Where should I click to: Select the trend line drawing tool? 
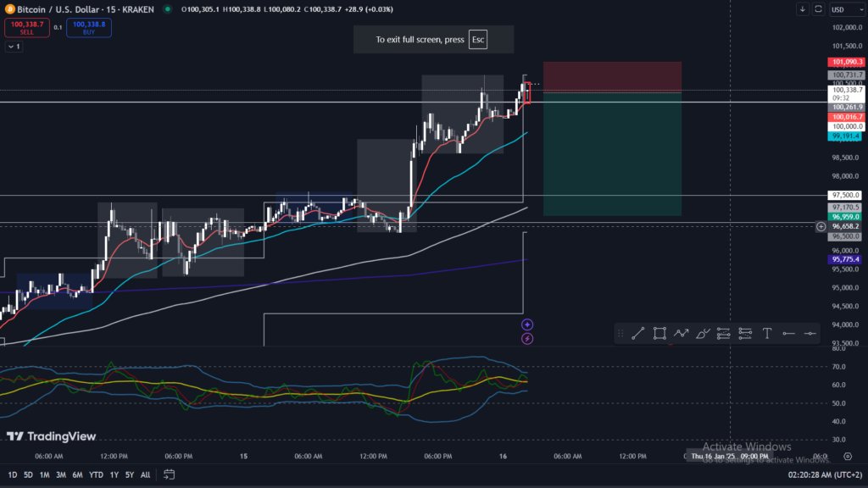point(638,334)
